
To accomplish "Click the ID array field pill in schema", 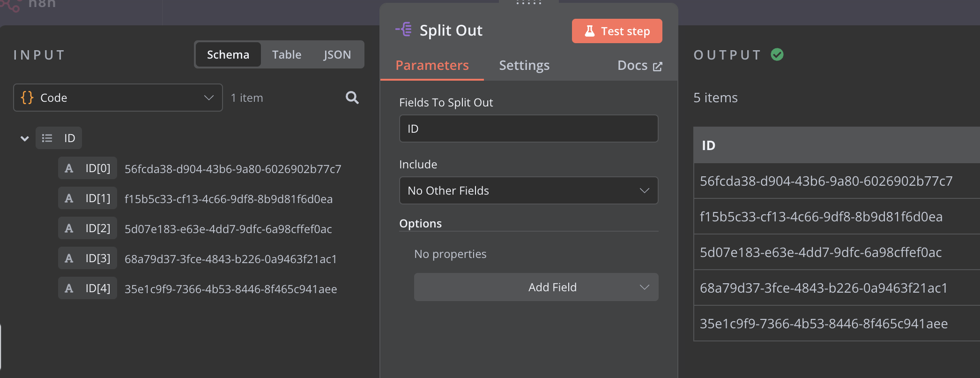I will click(59, 138).
